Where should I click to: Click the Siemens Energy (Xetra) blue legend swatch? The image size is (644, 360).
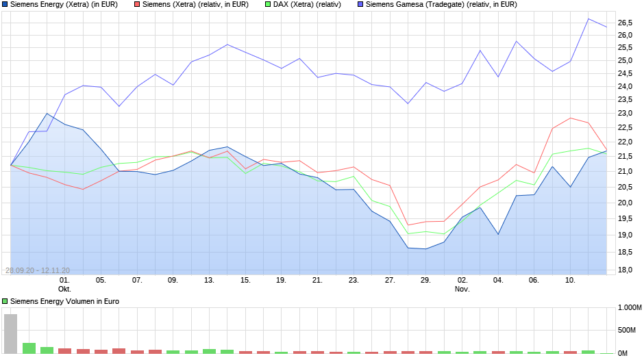5,5
